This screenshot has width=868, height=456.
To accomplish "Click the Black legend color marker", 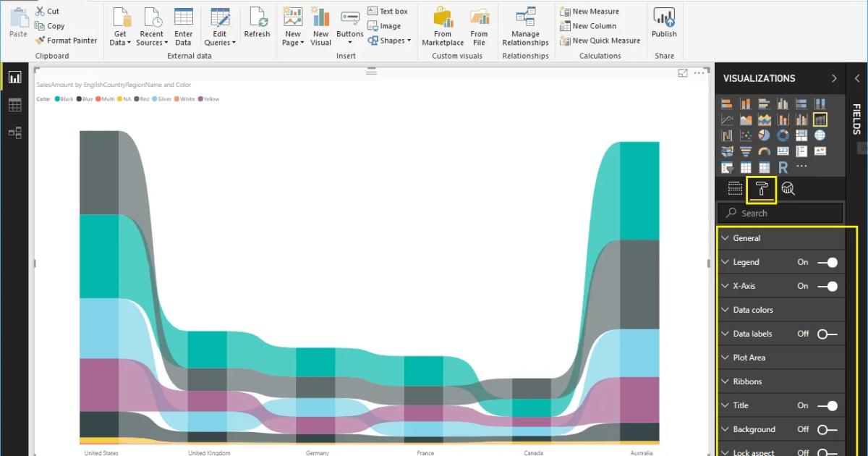I will pyautogui.click(x=57, y=98).
